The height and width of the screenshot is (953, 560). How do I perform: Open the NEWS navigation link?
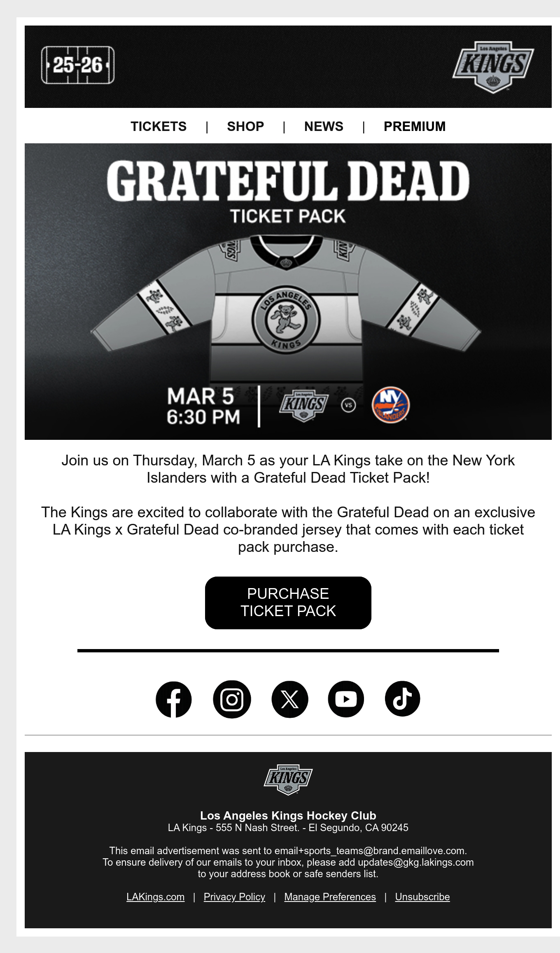pos(324,126)
